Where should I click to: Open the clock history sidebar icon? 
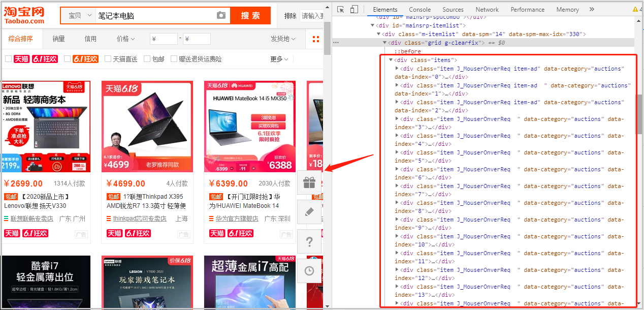pyautogui.click(x=309, y=271)
